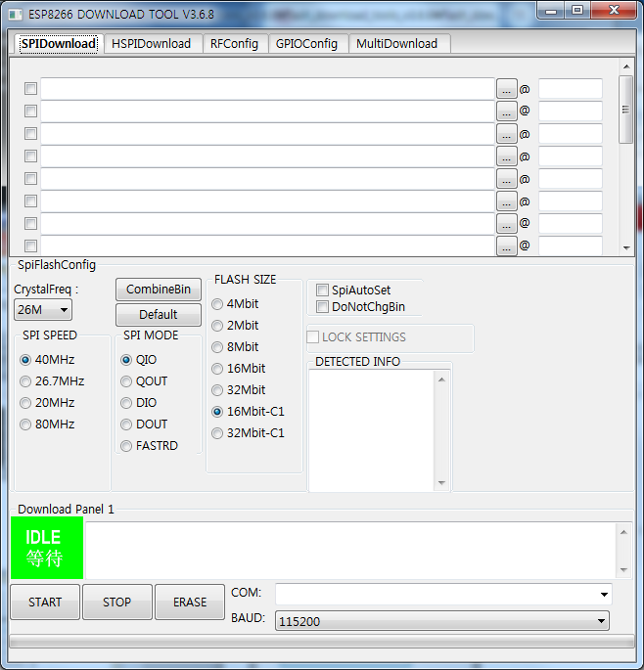644x670 pixels.
Task: Select 26.7MHz SPI speed
Action: point(52,381)
